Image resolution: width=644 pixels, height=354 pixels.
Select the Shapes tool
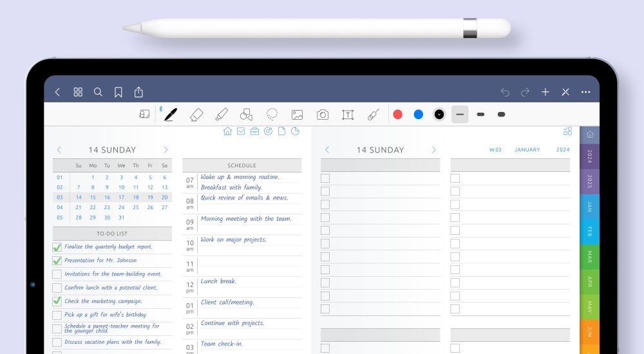coord(247,115)
